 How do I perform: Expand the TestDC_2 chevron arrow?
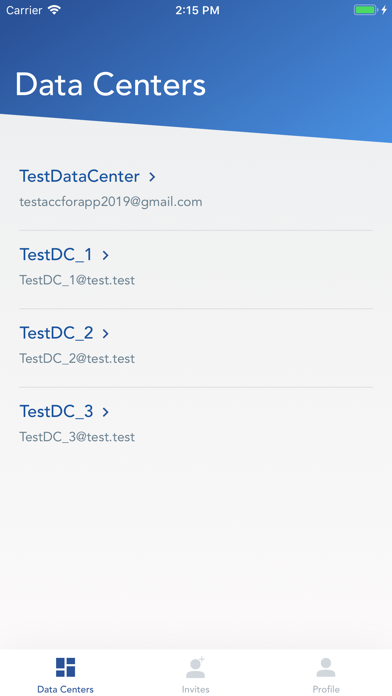click(106, 333)
